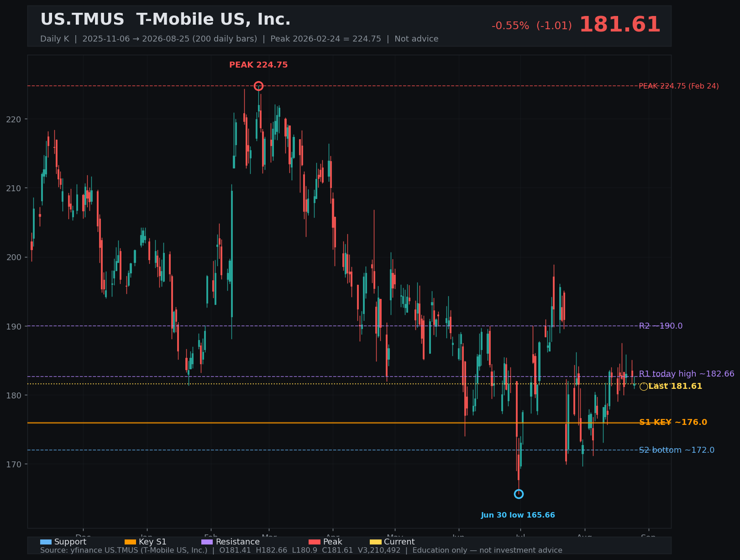
Task: Click the 220 y-axis tick label
Action: (14, 119)
